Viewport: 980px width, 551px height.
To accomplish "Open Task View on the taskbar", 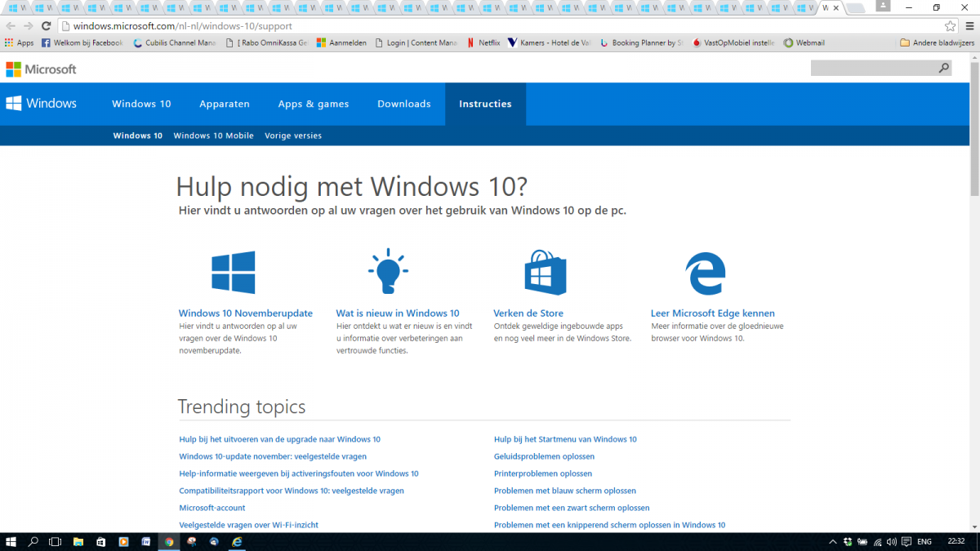I will pos(56,541).
